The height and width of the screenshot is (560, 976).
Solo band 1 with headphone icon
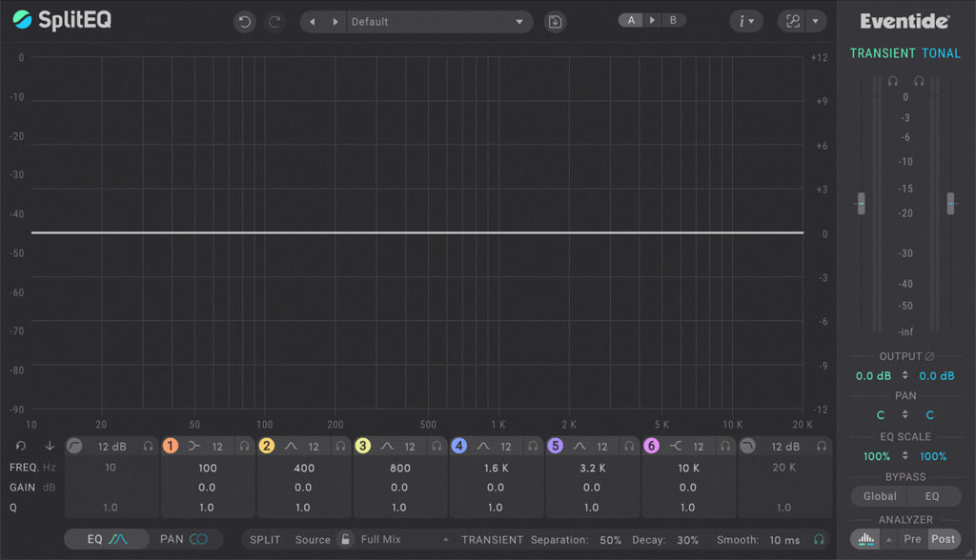pyautogui.click(x=245, y=446)
